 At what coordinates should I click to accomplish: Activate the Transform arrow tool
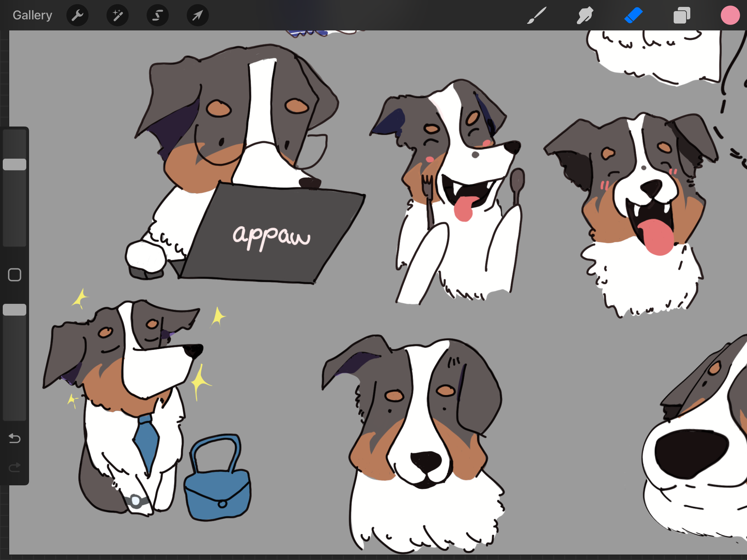[x=198, y=16]
